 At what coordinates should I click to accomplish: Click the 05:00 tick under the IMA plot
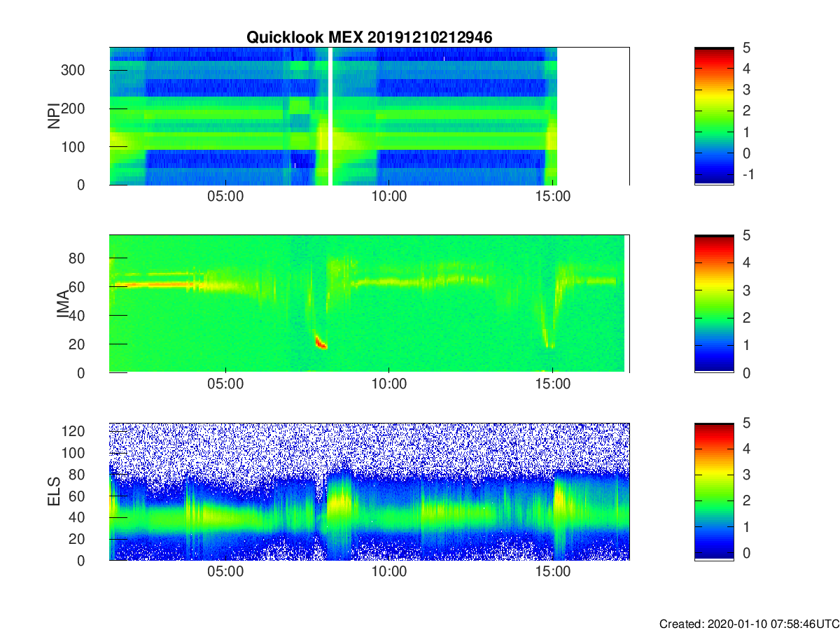pos(225,384)
